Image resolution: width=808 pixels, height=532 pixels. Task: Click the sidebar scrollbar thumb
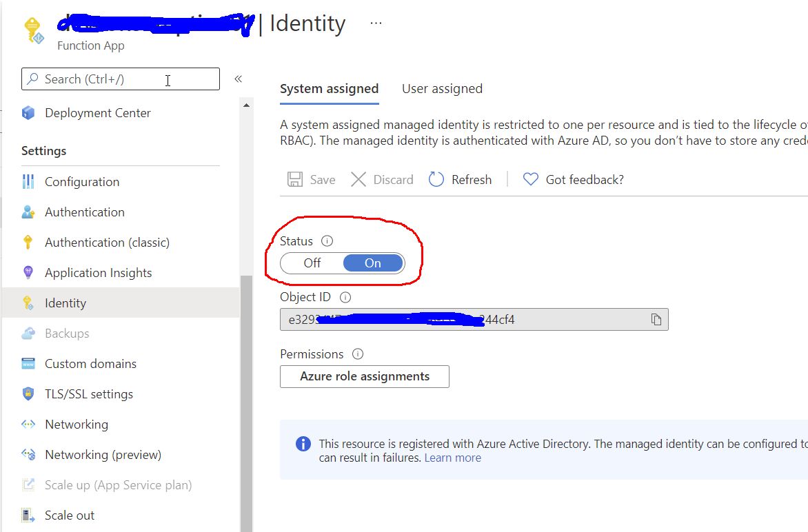tap(246, 404)
